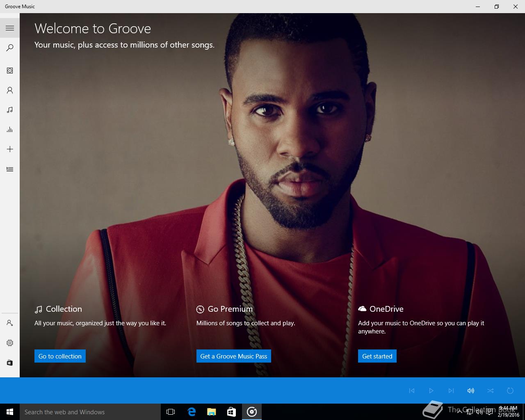Image resolution: width=525 pixels, height=420 pixels.
Task: Minimize the Groove Music window
Action: point(478,7)
